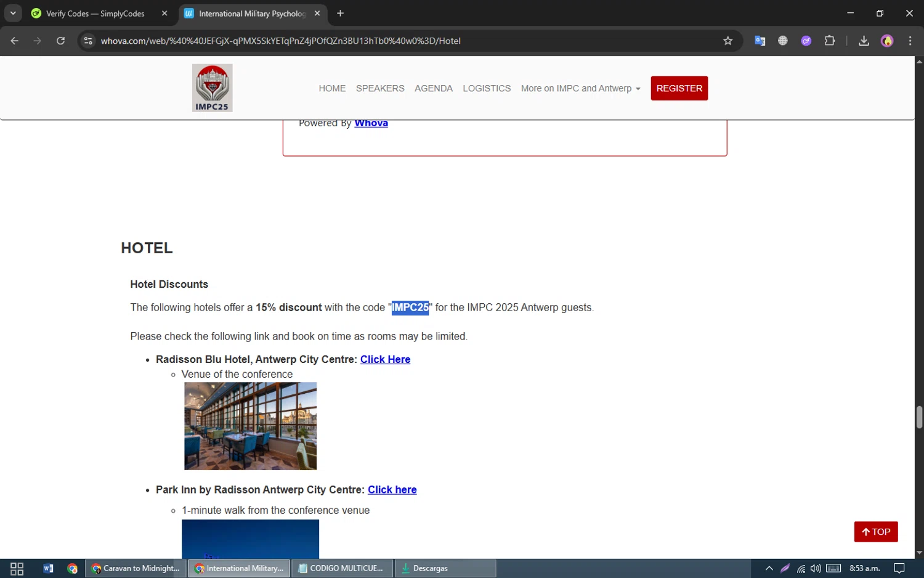Reload the current page
Image resolution: width=924 pixels, height=578 pixels.
tap(60, 41)
